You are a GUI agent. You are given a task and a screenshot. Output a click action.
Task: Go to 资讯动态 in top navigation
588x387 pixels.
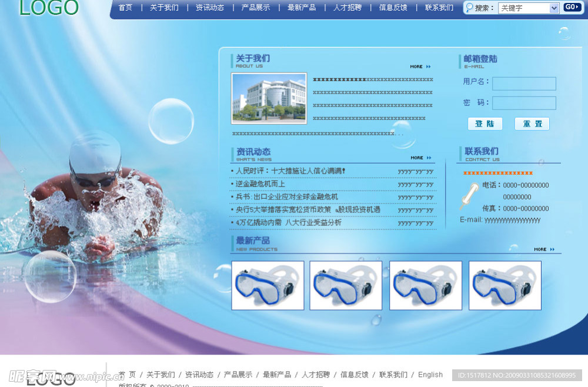point(210,8)
